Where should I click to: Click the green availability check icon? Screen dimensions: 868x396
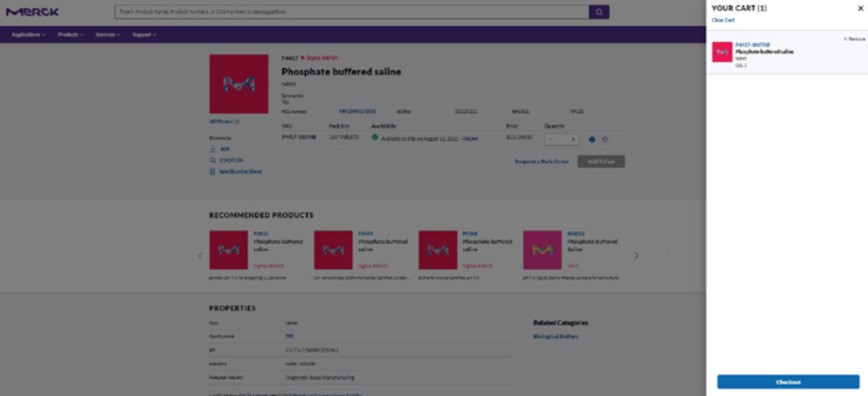click(x=375, y=137)
